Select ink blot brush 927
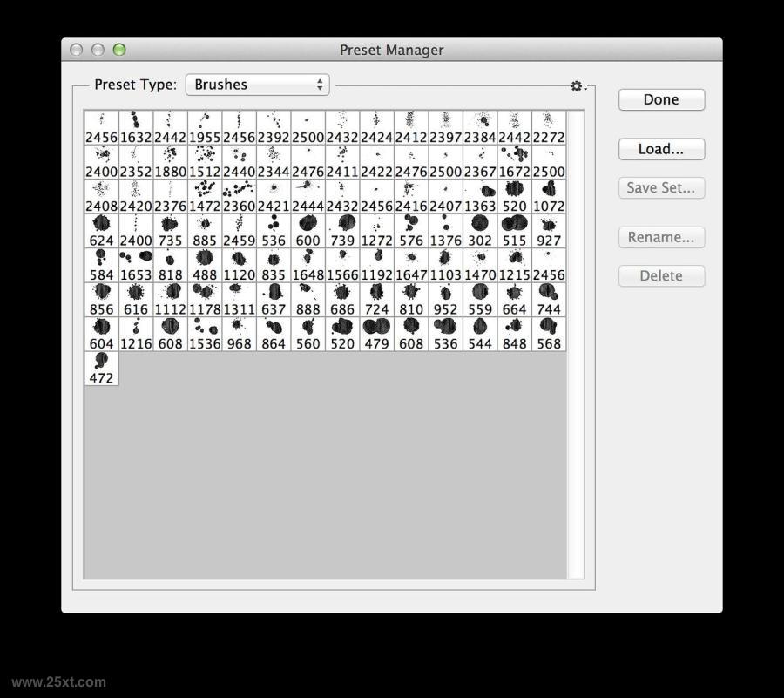The width and height of the screenshot is (784, 698). [x=549, y=232]
